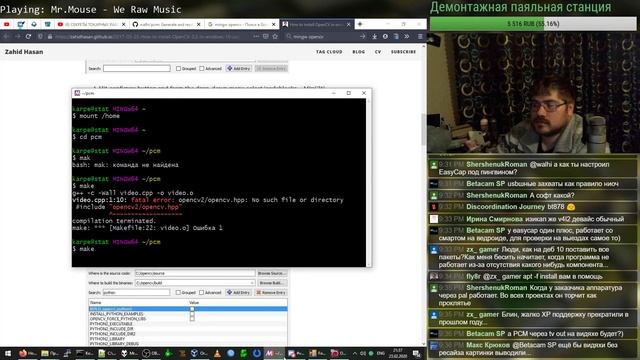Open the CV navigation link
The width and height of the screenshot is (640, 360).
click(378, 52)
